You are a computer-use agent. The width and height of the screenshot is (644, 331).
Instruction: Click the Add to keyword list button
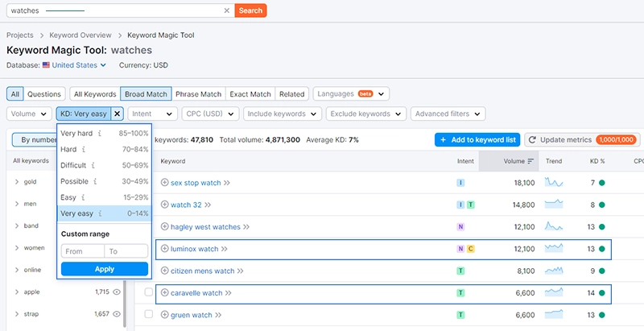click(x=477, y=140)
